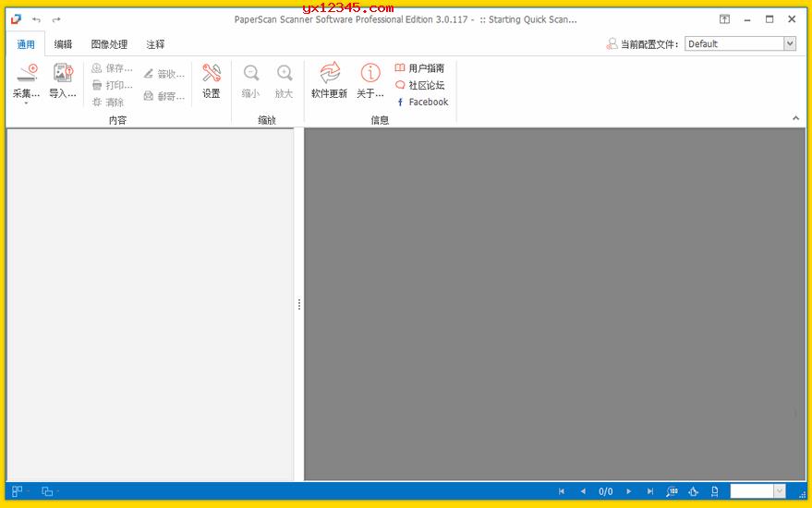Open 设置 settings tools icon
812x508 pixels.
[x=212, y=74]
